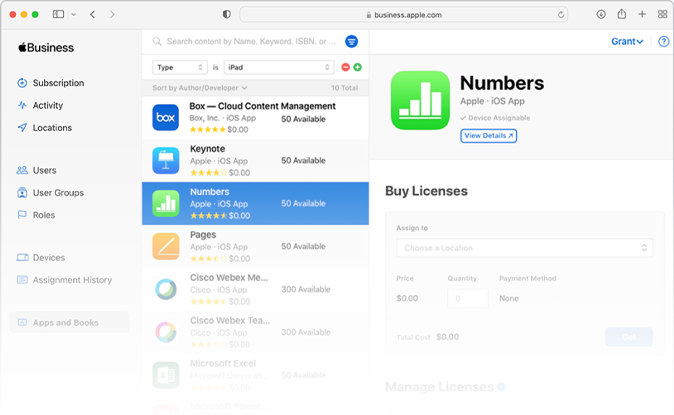Open the sidebar options chevron in toolbar
674x415 pixels.
(74, 15)
